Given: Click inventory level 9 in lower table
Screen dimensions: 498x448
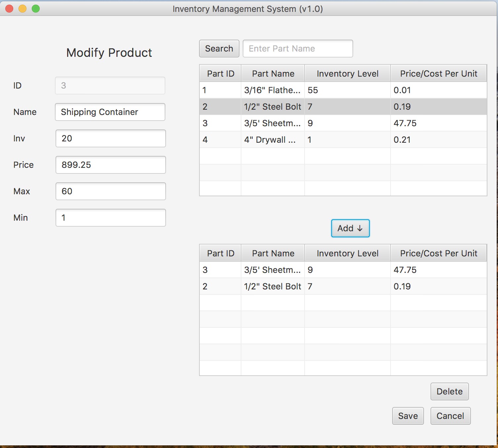Looking at the screenshot, I should click(x=348, y=270).
